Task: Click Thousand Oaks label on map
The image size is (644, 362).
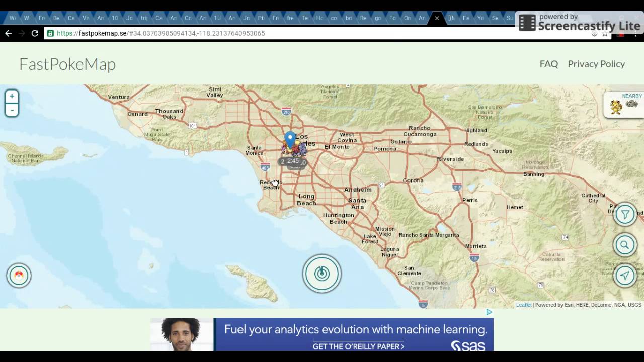Action: pyautogui.click(x=169, y=114)
